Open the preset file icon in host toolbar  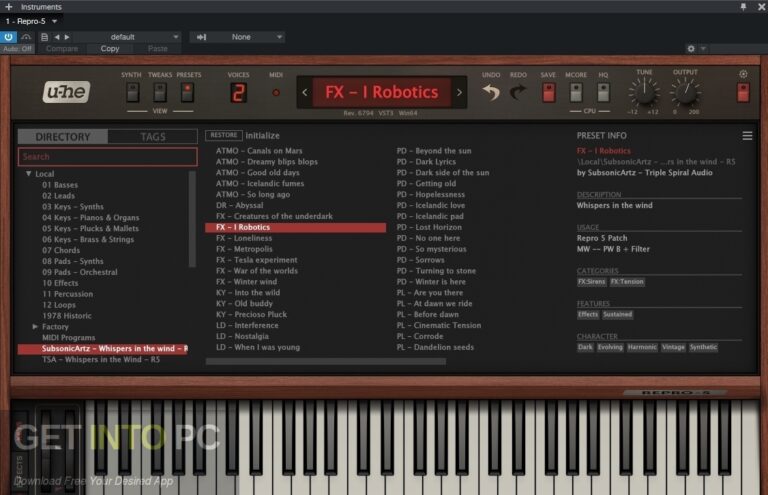45,37
